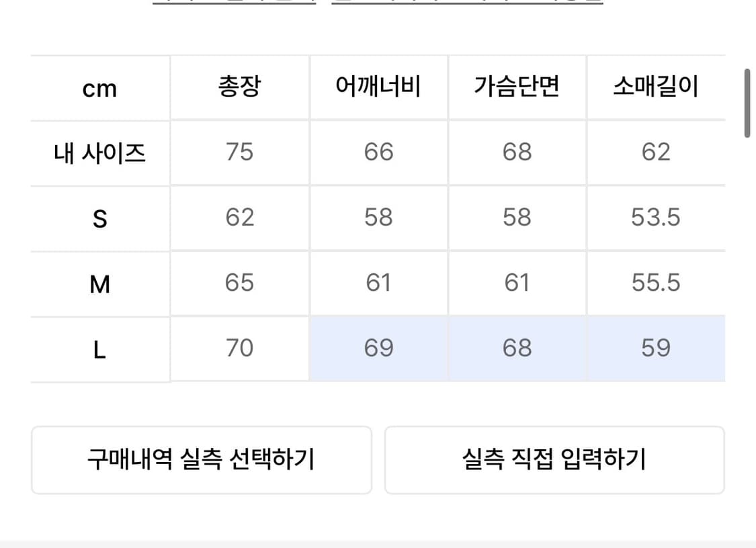756x548 pixels.
Task: Select the shoulder width value 69 for size L
Action: 378,348
